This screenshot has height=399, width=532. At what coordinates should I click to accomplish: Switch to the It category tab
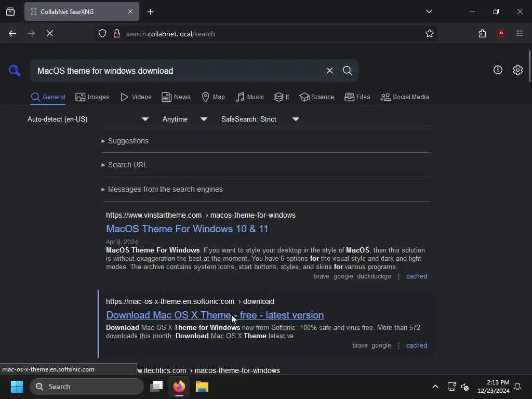282,97
